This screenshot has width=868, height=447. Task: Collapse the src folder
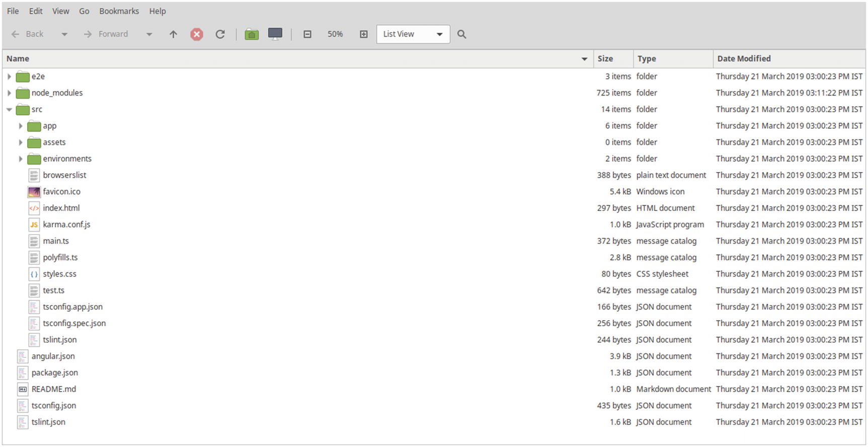pos(9,109)
